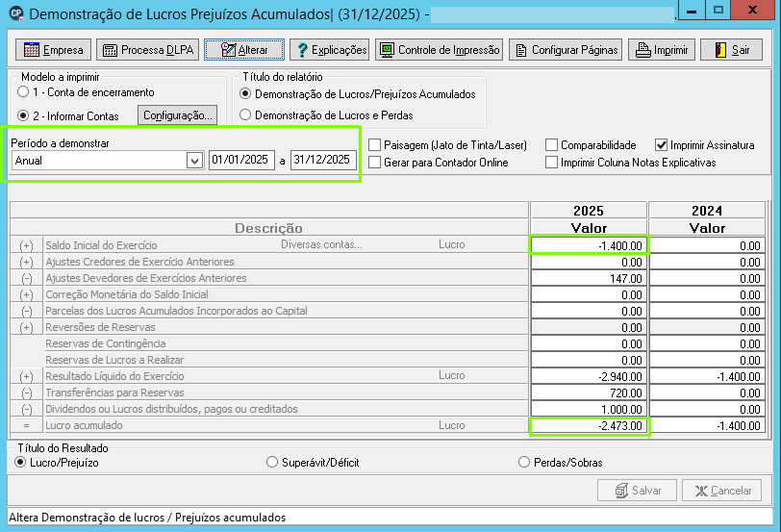Screen dimensions: 781x532
Task: Open the Configuração... button
Action: click(177, 115)
